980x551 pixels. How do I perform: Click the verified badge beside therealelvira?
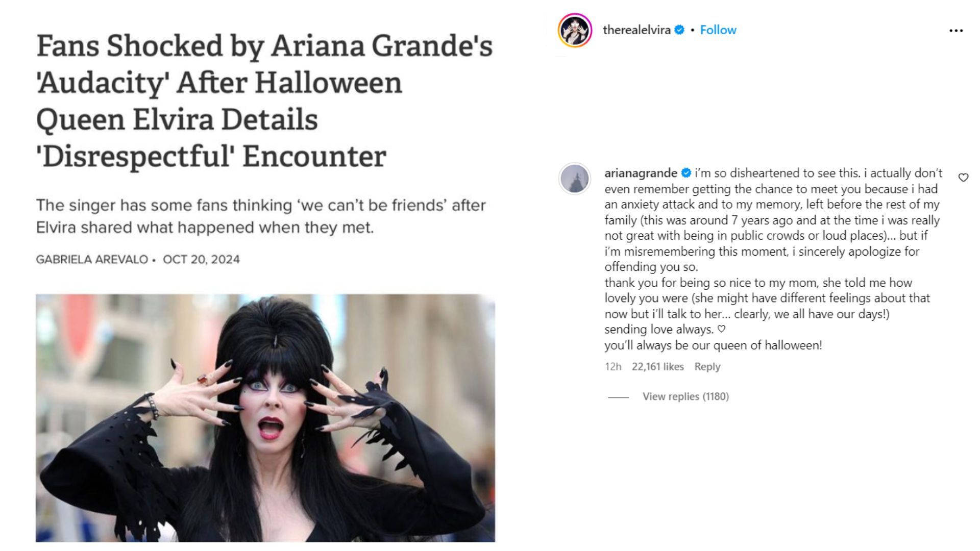679,30
